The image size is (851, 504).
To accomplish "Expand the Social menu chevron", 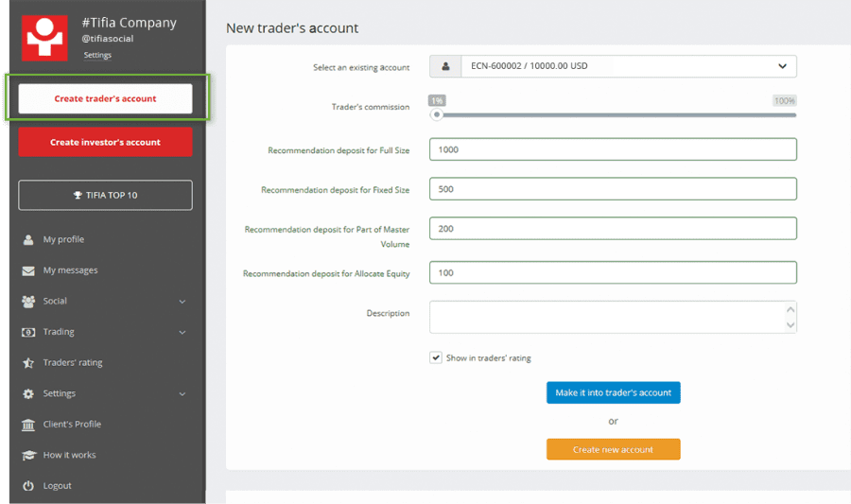I will [x=182, y=302].
